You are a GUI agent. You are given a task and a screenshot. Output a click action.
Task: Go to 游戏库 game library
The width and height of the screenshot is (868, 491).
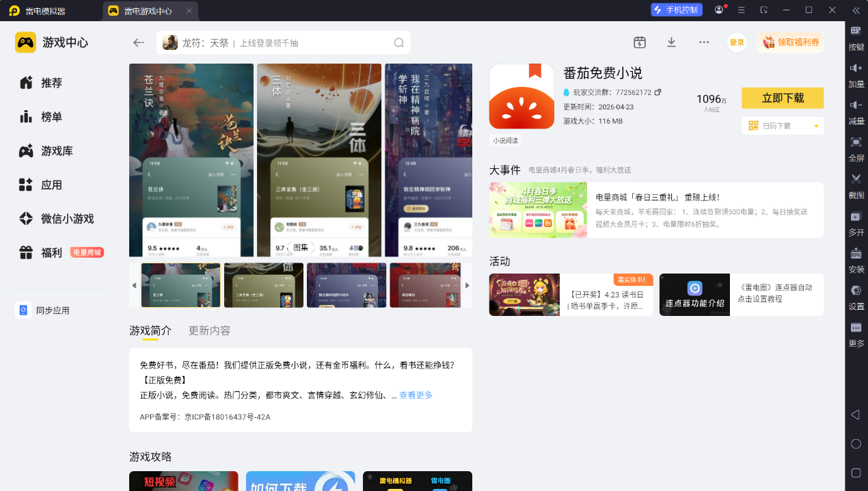click(46, 151)
